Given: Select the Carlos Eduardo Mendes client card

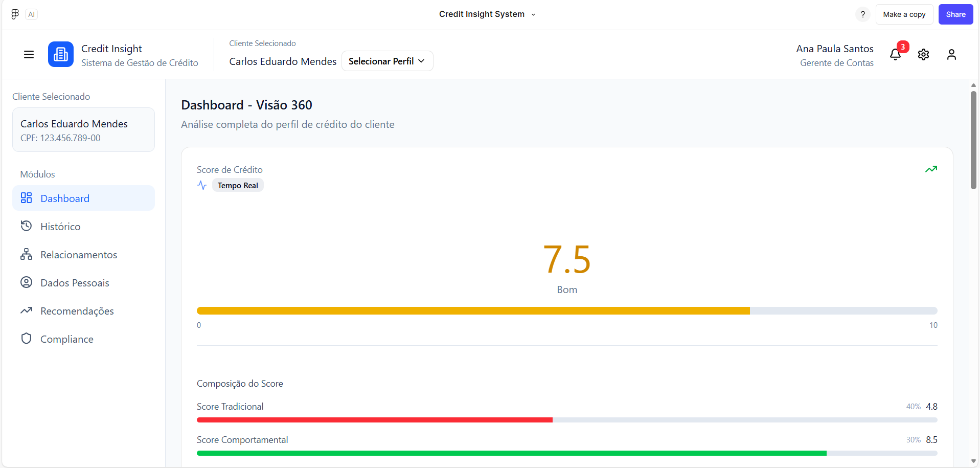Looking at the screenshot, I should pos(83,130).
